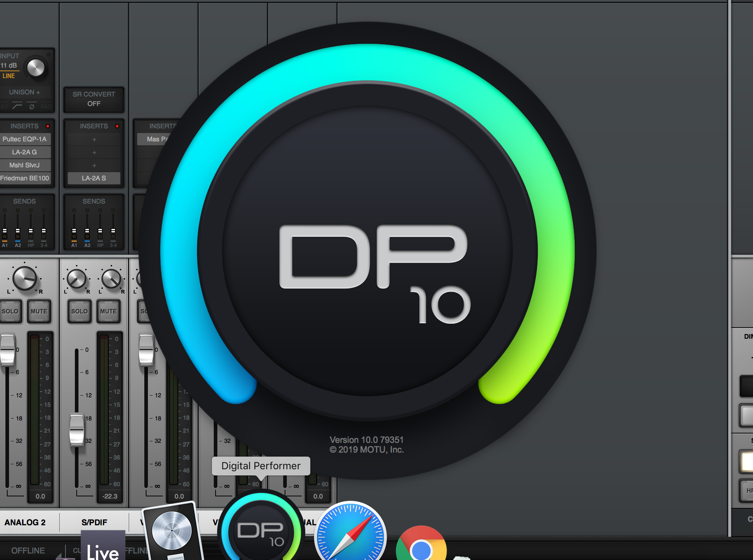Toggle Analog 2 inserts red record indicator
The width and height of the screenshot is (753, 560).
point(47,126)
